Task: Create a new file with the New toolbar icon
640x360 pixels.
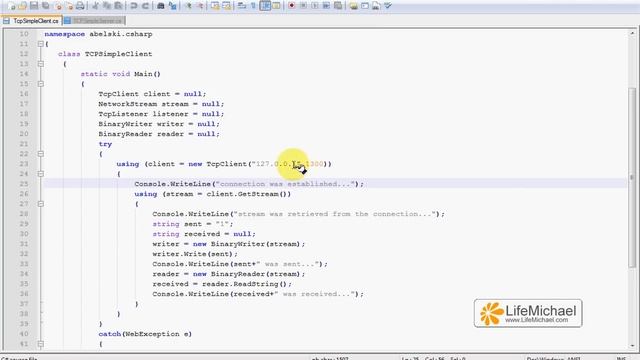Action: point(11,6)
